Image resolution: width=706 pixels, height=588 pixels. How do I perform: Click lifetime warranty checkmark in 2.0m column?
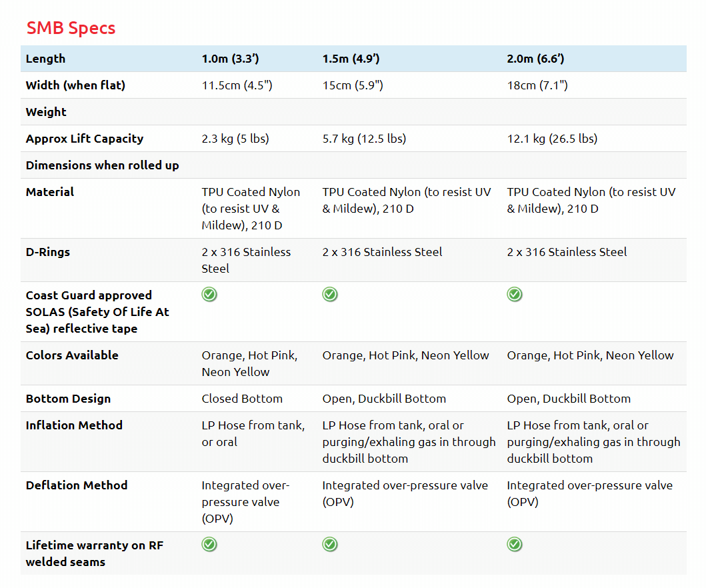(x=515, y=545)
